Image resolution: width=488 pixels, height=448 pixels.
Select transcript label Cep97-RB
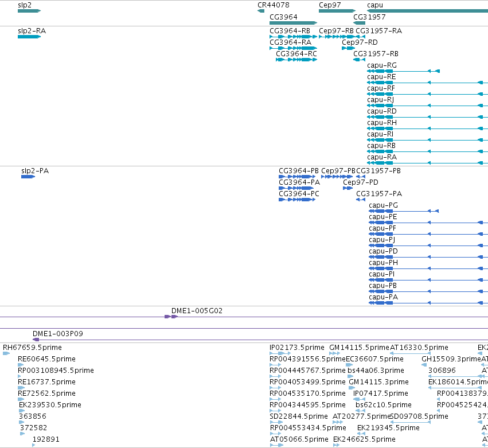tap(337, 31)
